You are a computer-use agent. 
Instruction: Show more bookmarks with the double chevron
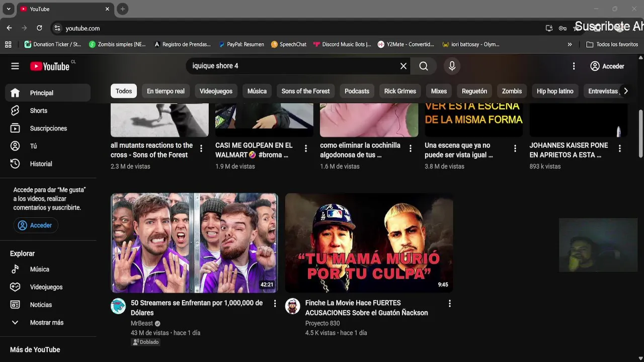click(x=570, y=44)
